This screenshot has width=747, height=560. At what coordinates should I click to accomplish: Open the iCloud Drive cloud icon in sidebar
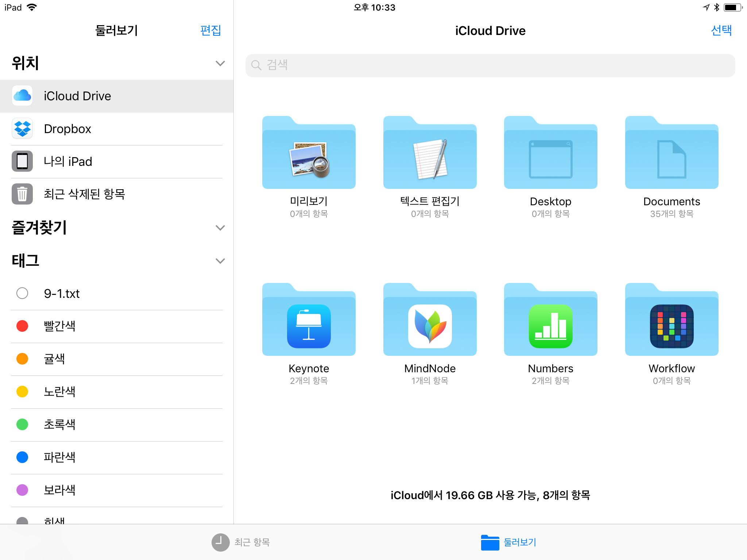point(22,96)
